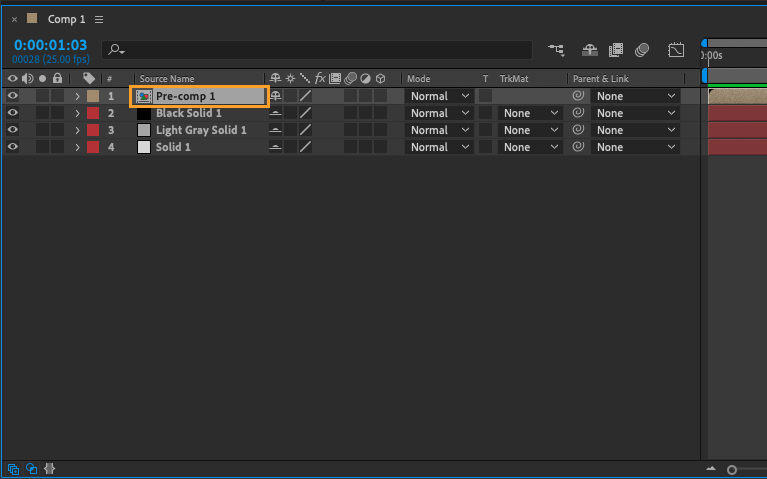This screenshot has height=479, width=767.
Task: Enable Frame Blending for all layers
Action: coord(615,49)
